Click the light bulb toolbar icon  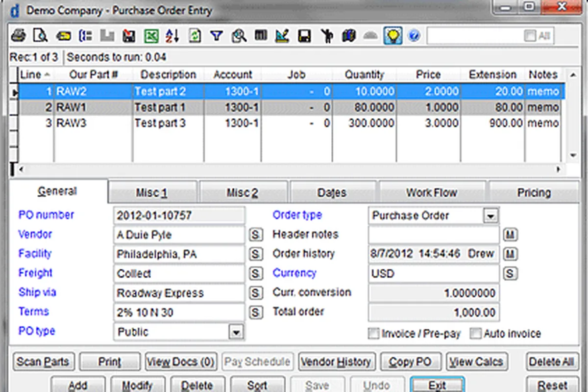tap(393, 36)
